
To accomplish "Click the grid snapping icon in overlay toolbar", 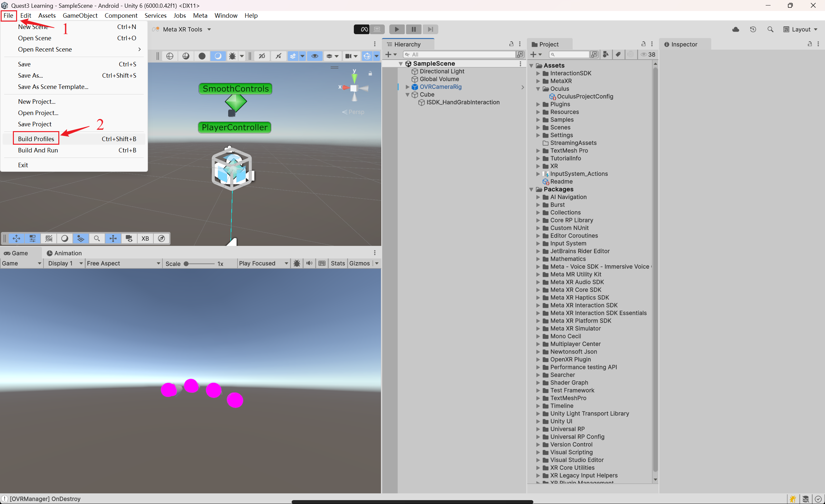I will pos(49,238).
